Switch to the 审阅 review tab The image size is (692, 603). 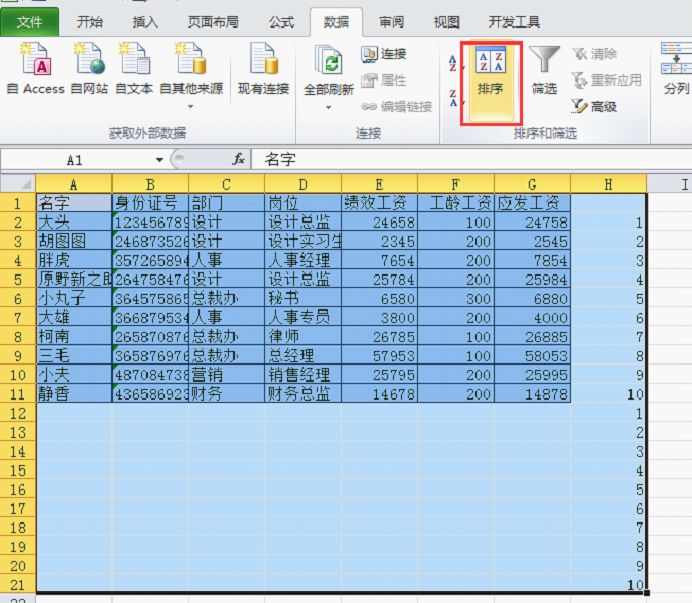[x=391, y=22]
